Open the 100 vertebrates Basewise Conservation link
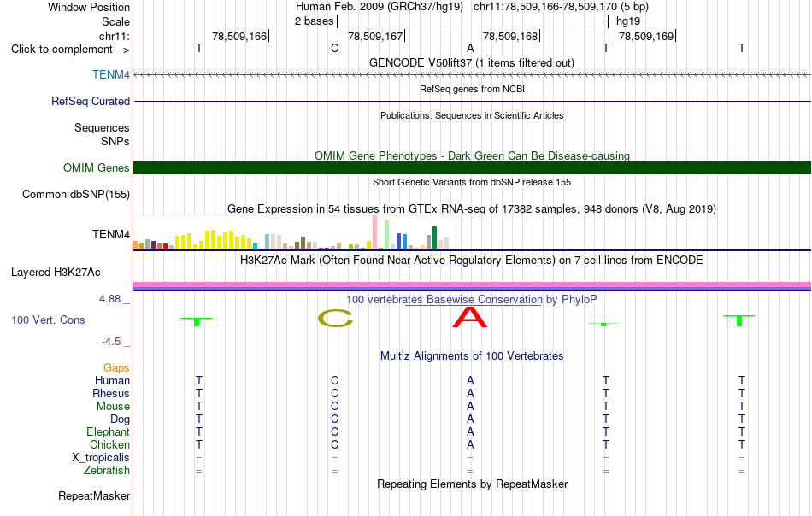The height and width of the screenshot is (516, 812). (472, 299)
